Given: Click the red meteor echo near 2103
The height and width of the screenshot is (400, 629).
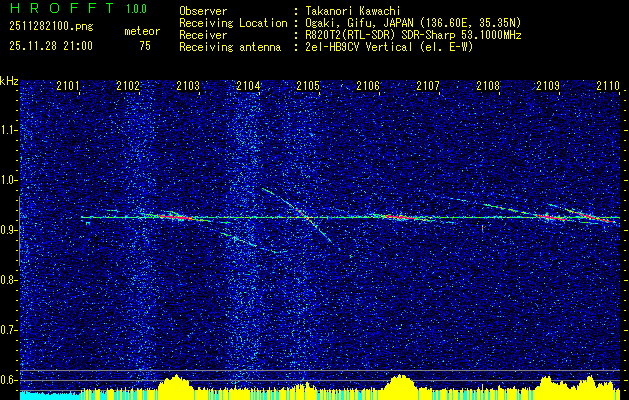Looking at the screenshot, I should [177, 217].
